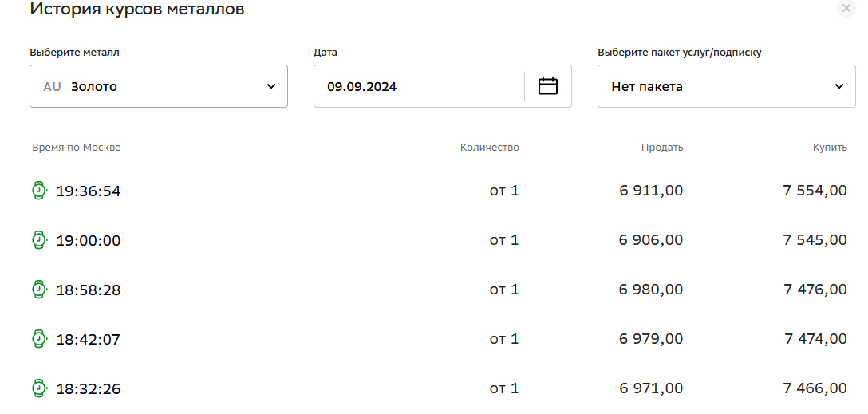The image size is (868, 414).
Task: Open the calendar date picker icon
Action: click(548, 86)
